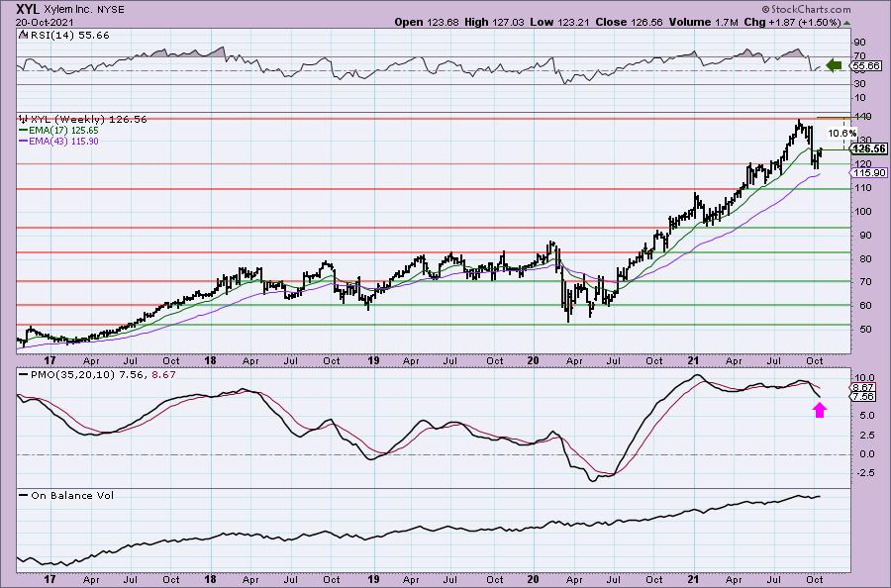Click the 110 level on the price axis
This screenshot has width=891, height=588.
pos(862,187)
